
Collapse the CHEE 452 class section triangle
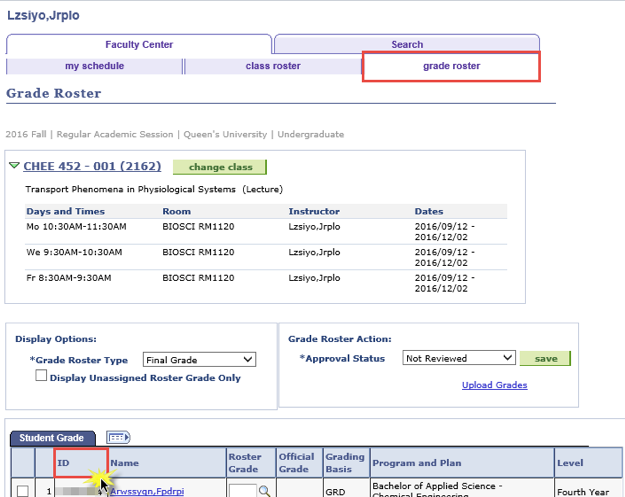[14, 166]
